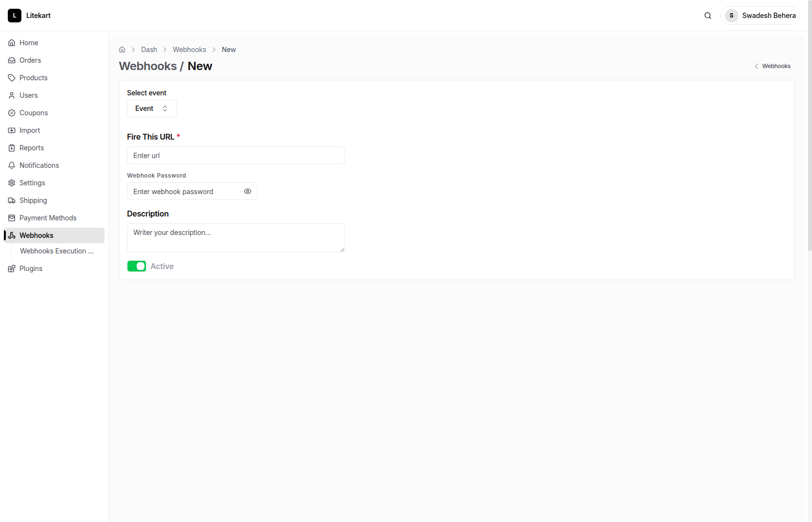This screenshot has height=522, width=812.
Task: Click the Home sidebar icon
Action: (12, 43)
